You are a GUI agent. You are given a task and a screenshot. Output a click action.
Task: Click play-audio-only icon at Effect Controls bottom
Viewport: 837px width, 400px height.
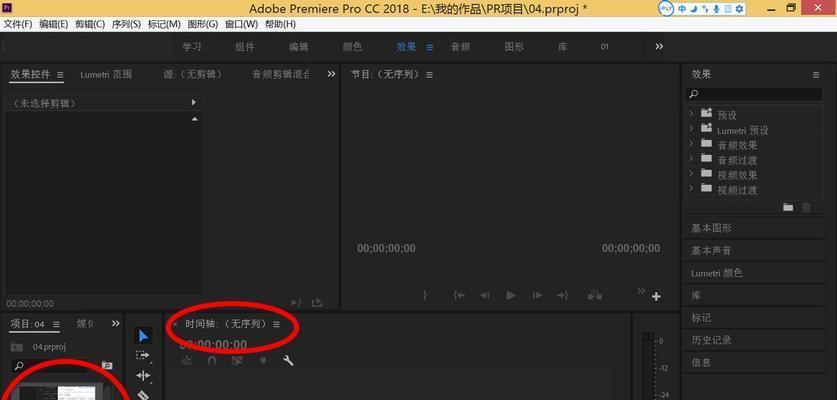[296, 303]
